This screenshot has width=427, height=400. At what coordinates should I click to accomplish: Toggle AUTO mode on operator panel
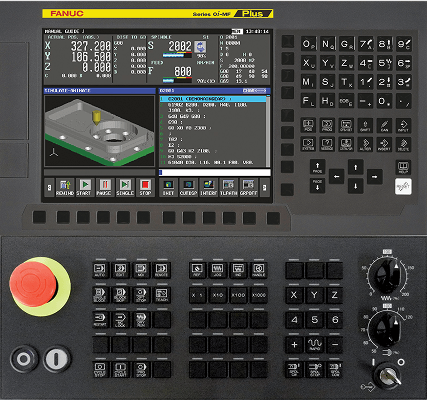[x=100, y=270]
